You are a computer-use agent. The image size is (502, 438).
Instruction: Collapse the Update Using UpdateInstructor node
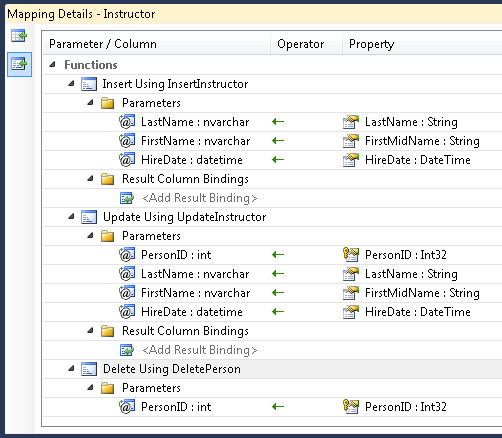click(x=71, y=217)
